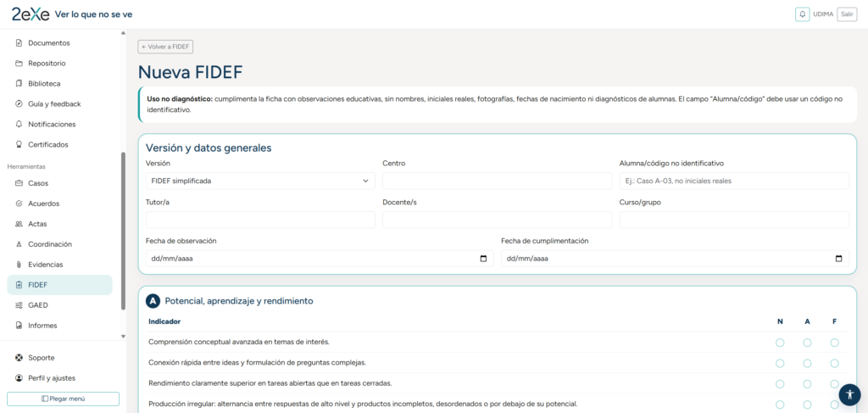Click the Biblioteca bookmark icon

[19, 84]
